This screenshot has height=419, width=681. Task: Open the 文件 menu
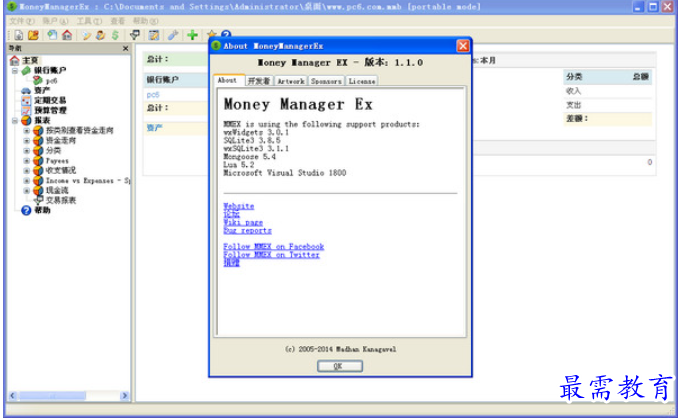click(22, 21)
